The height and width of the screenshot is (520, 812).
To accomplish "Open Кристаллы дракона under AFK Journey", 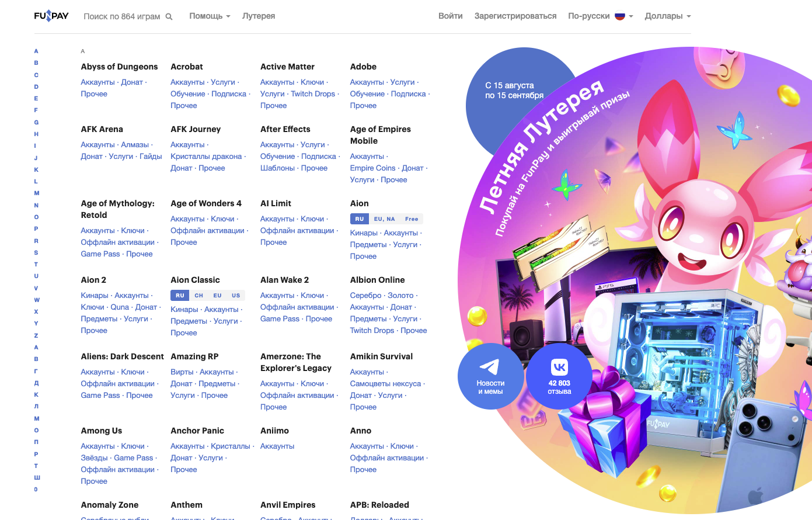I will 206,157.
